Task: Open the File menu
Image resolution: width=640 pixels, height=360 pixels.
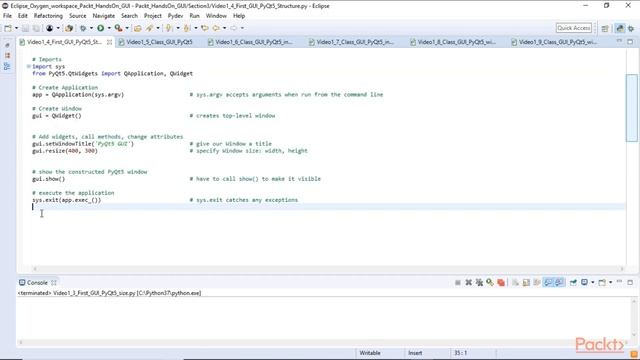Action: (x=7, y=16)
